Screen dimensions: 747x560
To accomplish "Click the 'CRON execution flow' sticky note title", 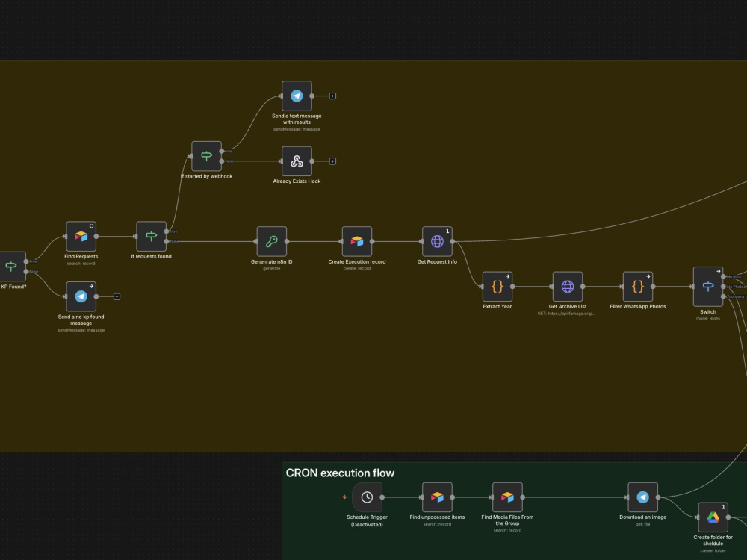I will point(340,473).
